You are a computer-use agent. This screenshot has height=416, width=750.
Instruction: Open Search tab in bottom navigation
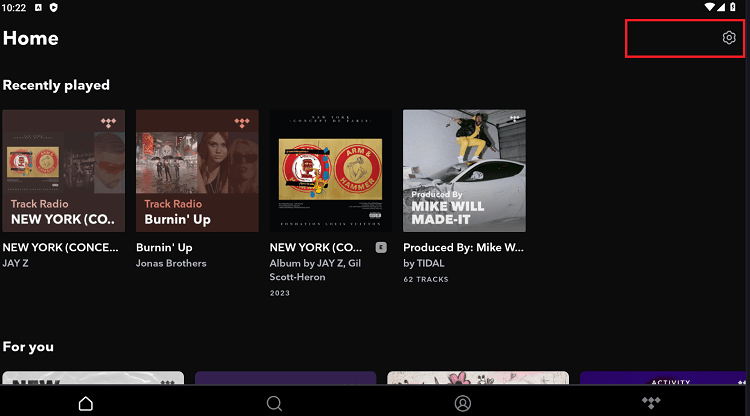tap(274, 403)
